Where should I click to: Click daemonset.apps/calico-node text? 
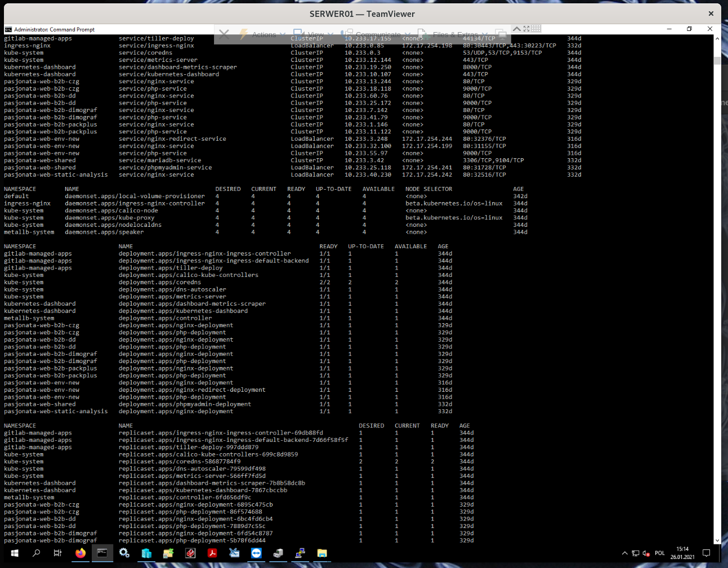[x=111, y=211]
